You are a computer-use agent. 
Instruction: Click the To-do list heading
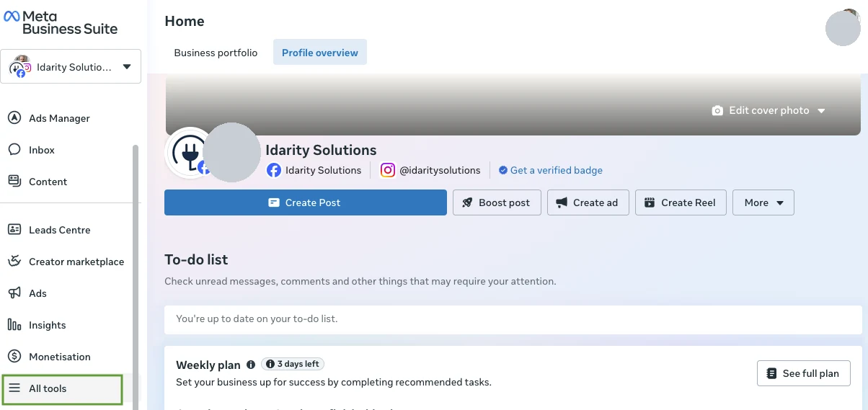coord(196,259)
